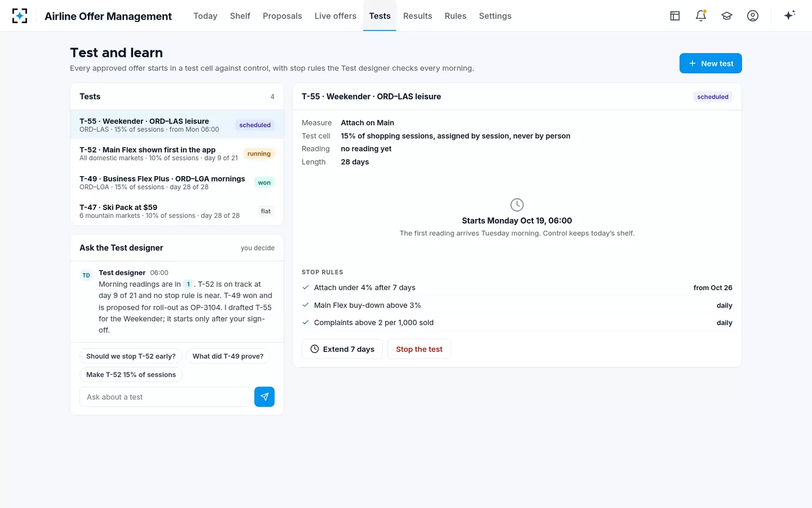Choose suggestion 'Make T-52 15% of sessions'

click(131, 375)
